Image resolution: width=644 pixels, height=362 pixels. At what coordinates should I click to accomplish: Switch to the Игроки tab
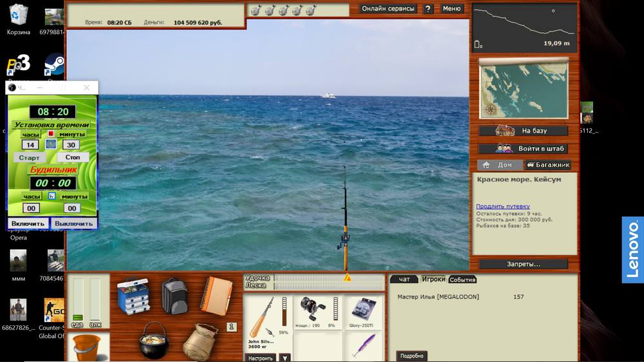tap(433, 279)
